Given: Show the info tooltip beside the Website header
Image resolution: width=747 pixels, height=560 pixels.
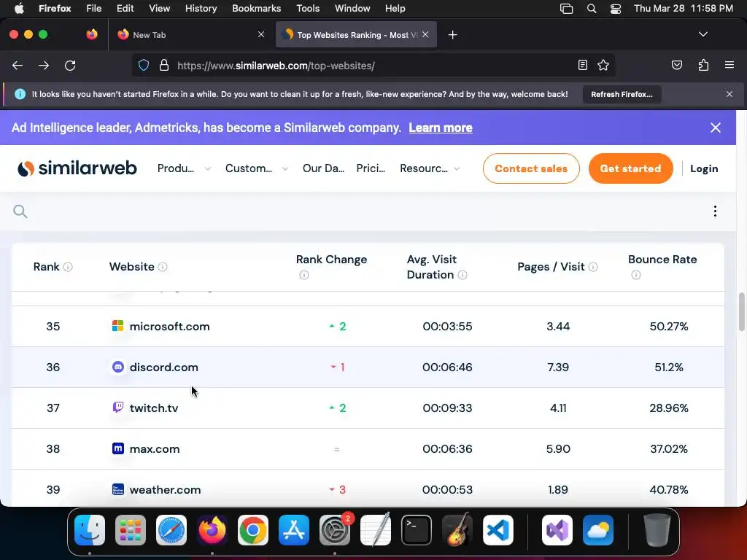Looking at the screenshot, I should pos(163,267).
